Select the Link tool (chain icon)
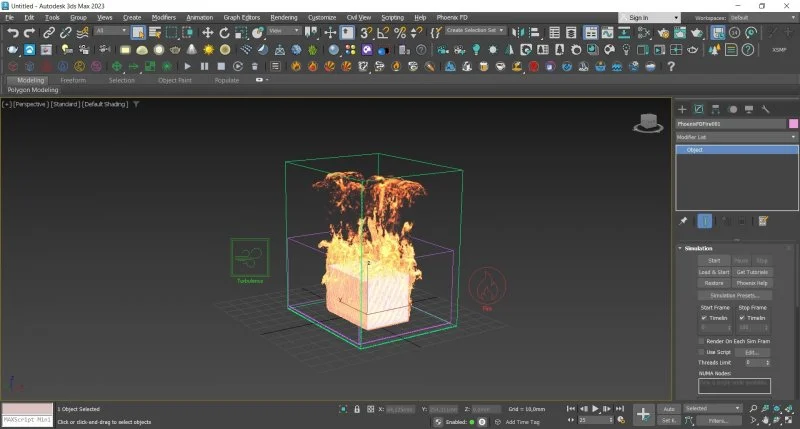800x429 pixels. (48, 33)
